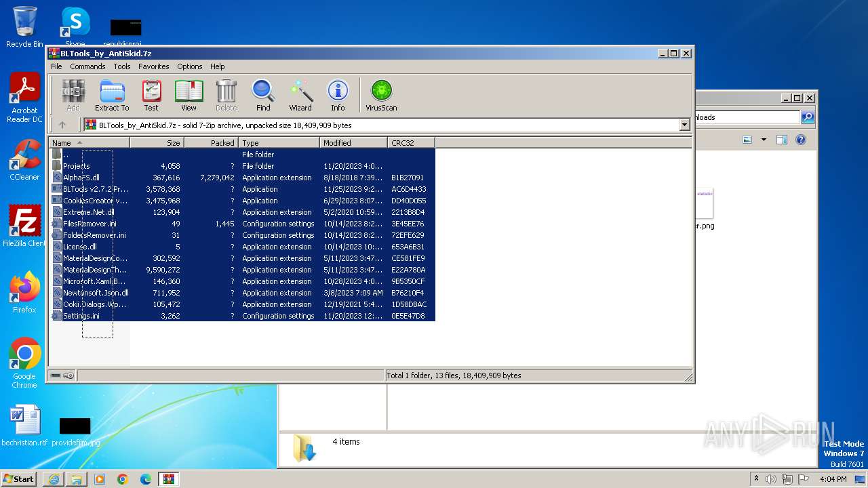The height and width of the screenshot is (488, 868).
Task: Open Firefox desktop icon
Action: click(x=24, y=293)
